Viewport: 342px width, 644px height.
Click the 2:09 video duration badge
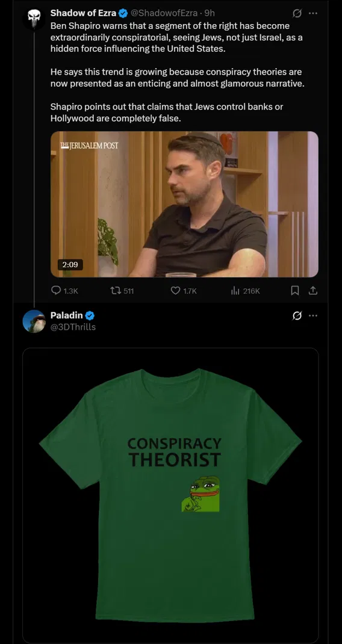click(x=69, y=264)
